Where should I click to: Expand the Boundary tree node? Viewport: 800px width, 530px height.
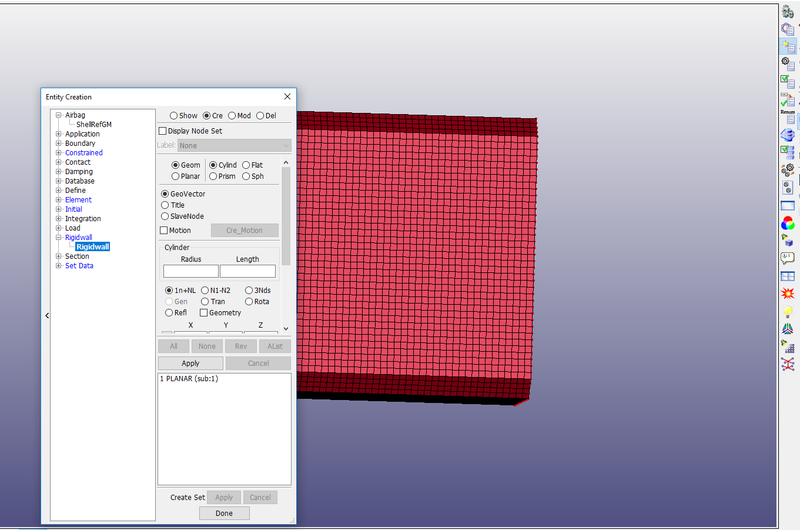click(x=59, y=143)
